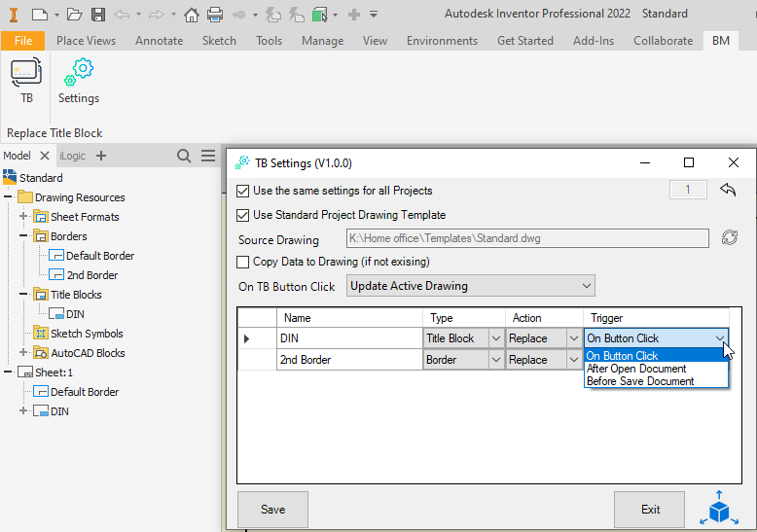Open Action dropdown for 2nd Border row
This screenshot has width=757, height=532.
tap(573, 360)
